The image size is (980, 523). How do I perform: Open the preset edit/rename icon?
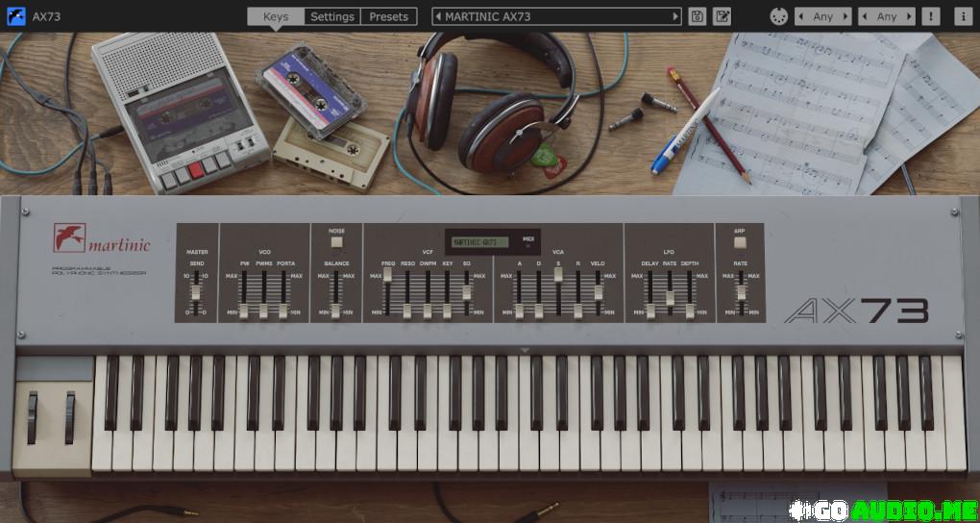[722, 16]
